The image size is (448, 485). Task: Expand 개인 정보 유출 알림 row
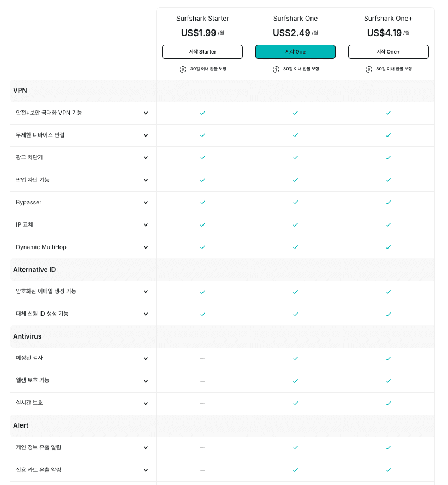(146, 448)
